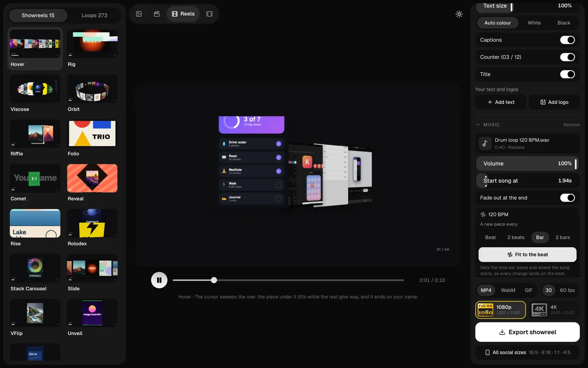Click the playback progress slider handle

tap(214, 280)
